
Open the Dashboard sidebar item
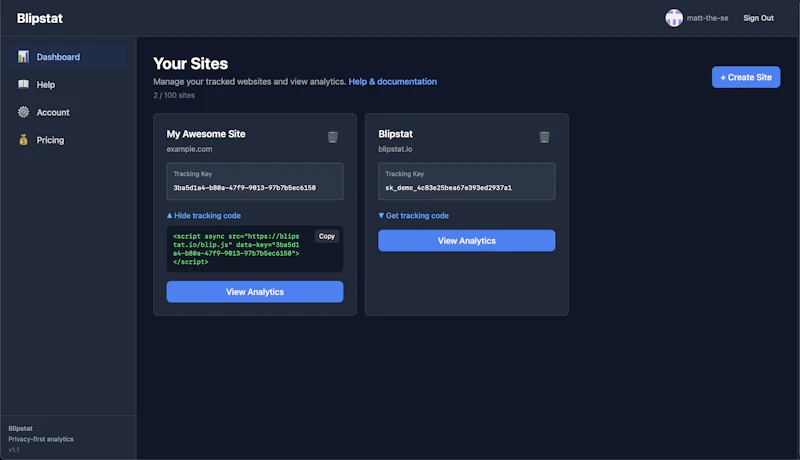click(68, 57)
